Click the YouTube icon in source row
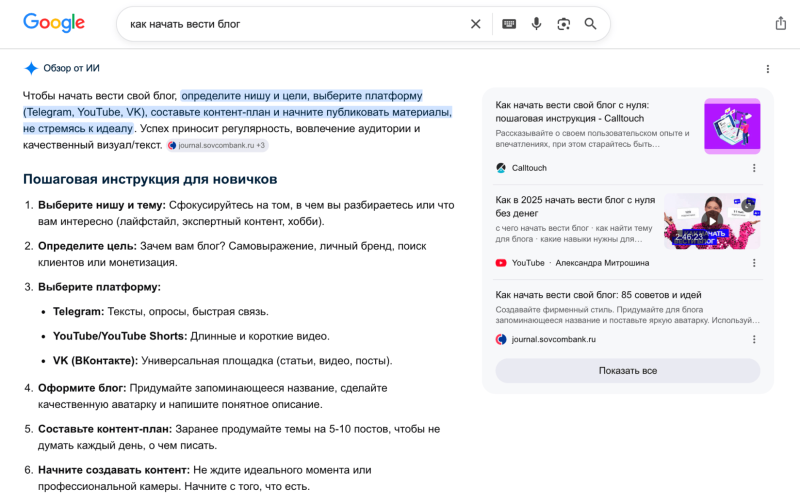800x500 pixels. (501, 263)
